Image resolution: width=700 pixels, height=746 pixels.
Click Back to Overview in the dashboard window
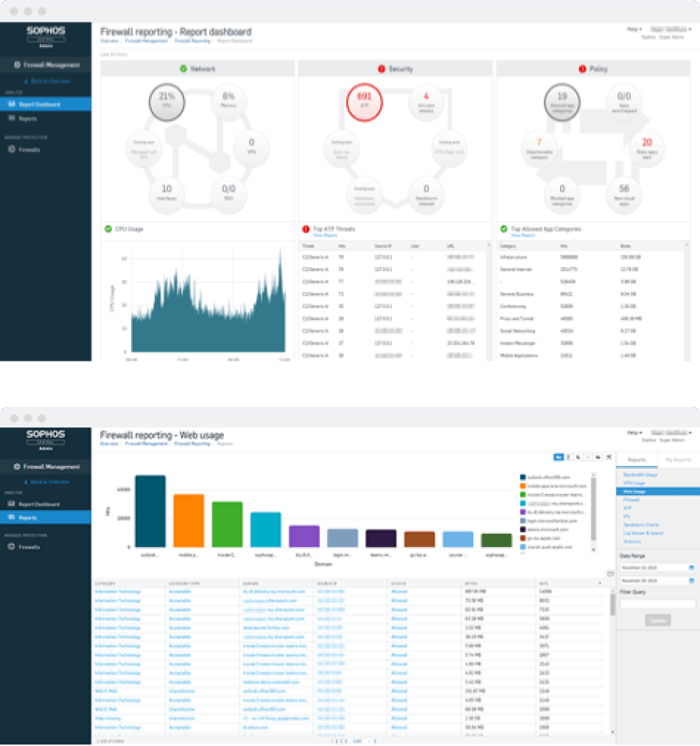[50, 82]
